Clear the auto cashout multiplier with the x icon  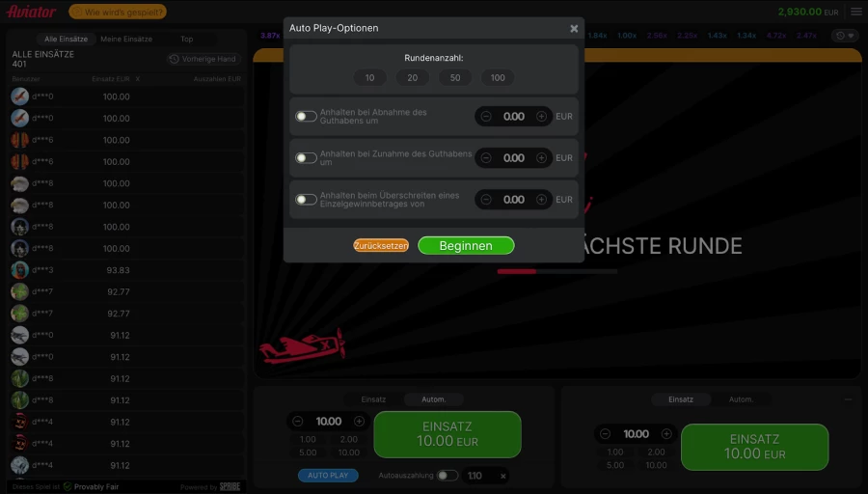point(502,476)
